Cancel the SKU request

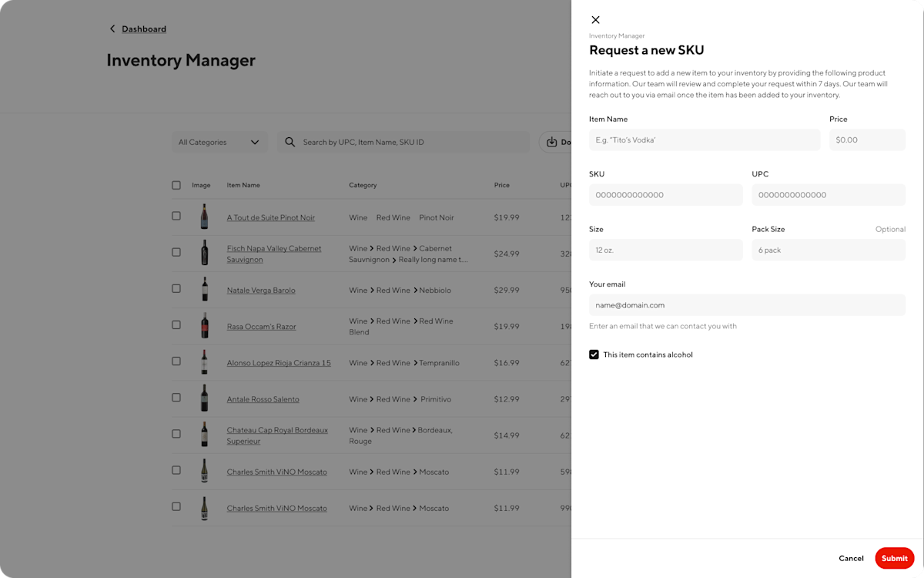coord(851,558)
